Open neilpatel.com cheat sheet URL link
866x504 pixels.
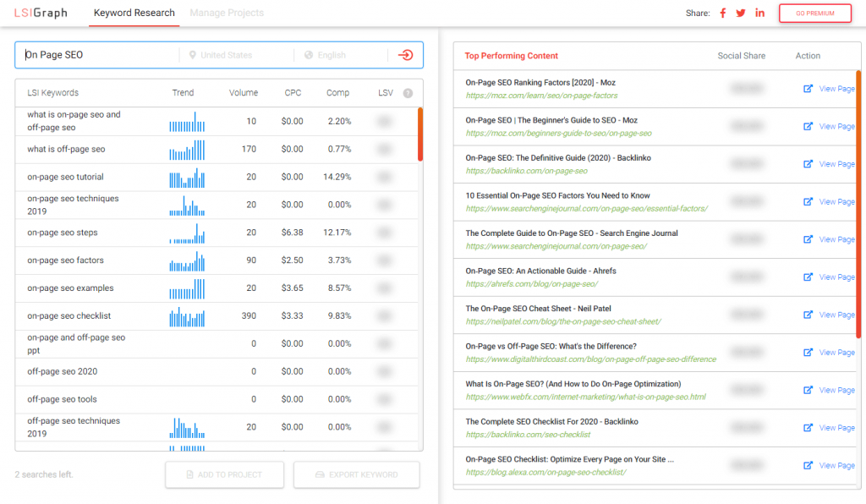[563, 322]
